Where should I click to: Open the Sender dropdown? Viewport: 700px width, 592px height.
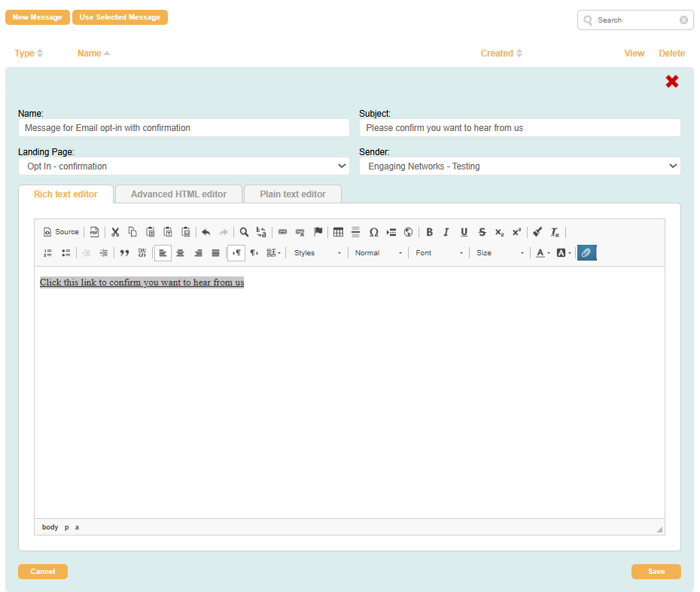[x=519, y=166]
